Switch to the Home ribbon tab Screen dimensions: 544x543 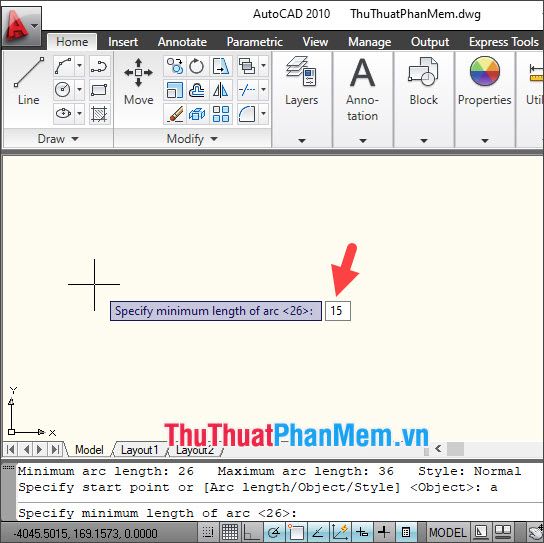[72, 42]
